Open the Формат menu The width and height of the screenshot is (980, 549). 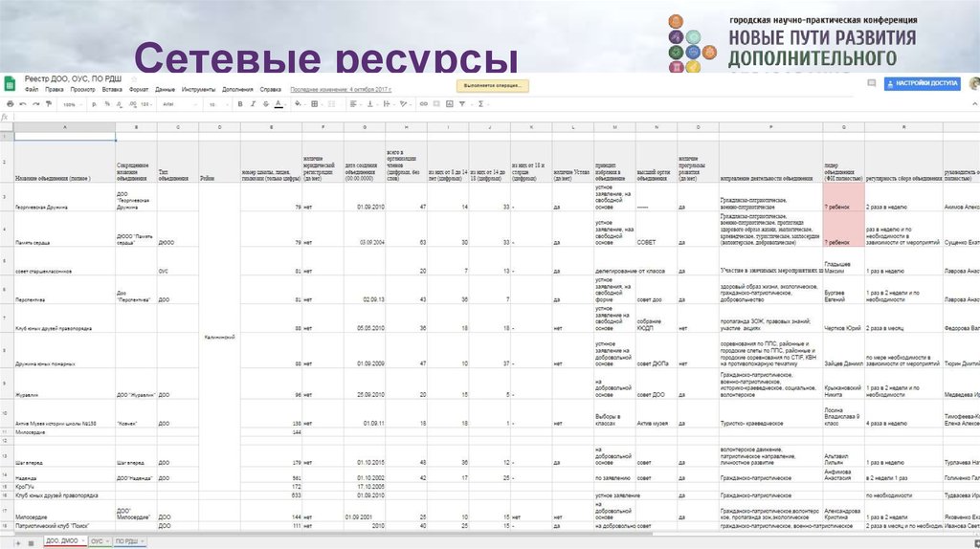(x=139, y=90)
